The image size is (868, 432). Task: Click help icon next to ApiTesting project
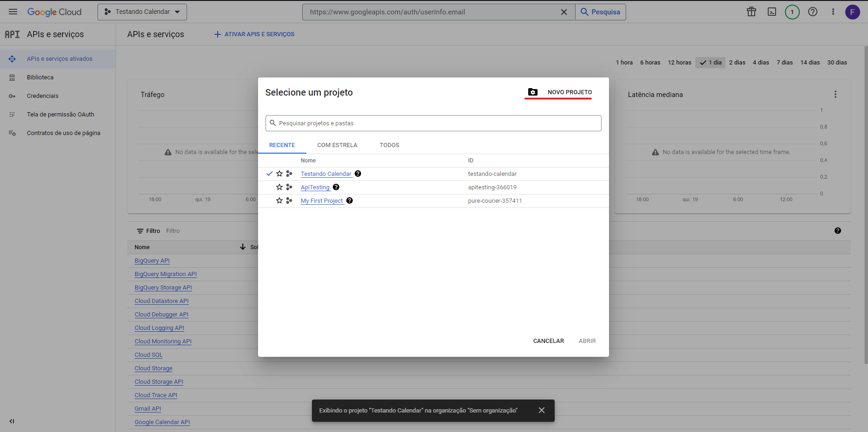coord(336,187)
